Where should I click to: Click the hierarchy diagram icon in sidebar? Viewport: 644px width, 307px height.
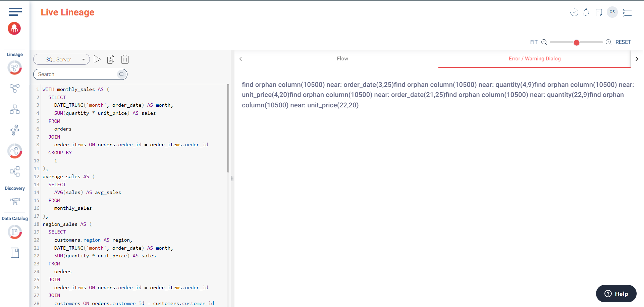[15, 109]
